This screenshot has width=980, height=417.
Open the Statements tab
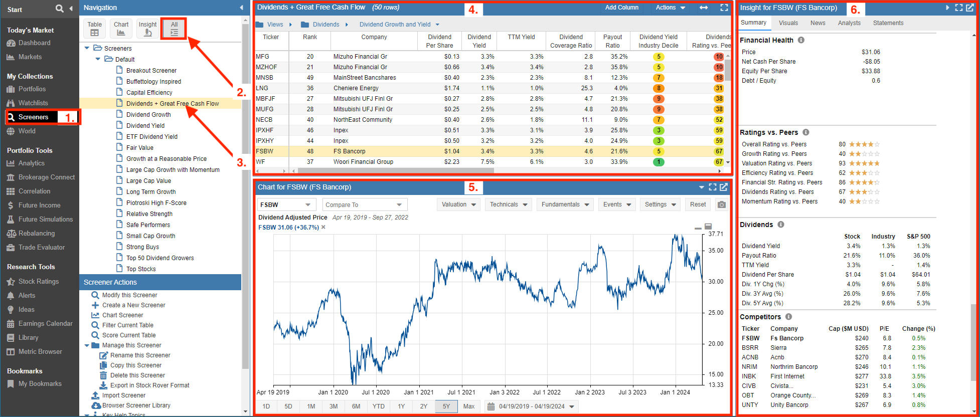click(x=888, y=23)
